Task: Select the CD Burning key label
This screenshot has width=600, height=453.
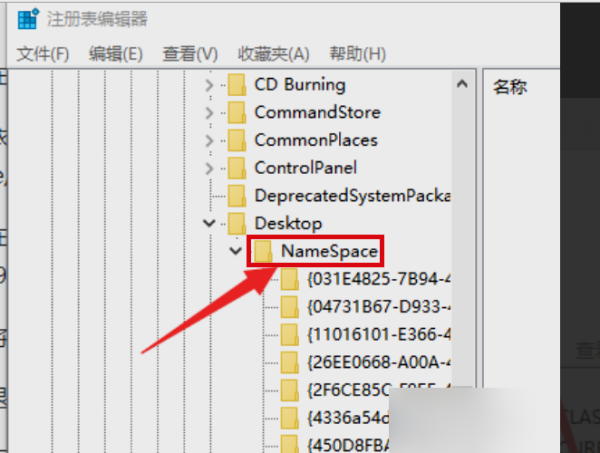Action: 300,85
